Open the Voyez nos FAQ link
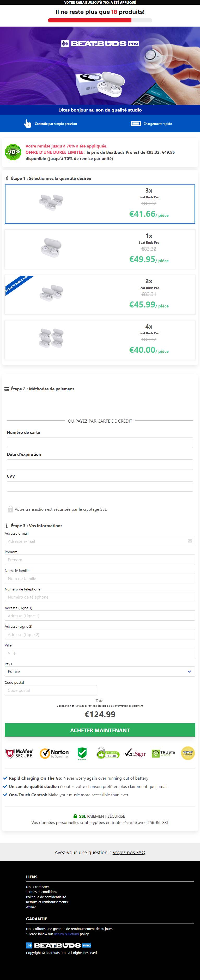The height and width of the screenshot is (980, 200). [x=129, y=852]
